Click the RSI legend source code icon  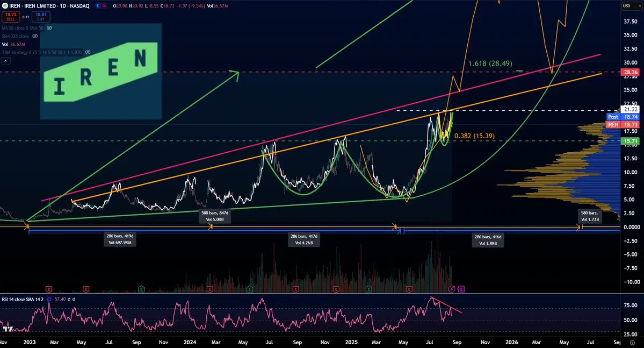click(49, 299)
